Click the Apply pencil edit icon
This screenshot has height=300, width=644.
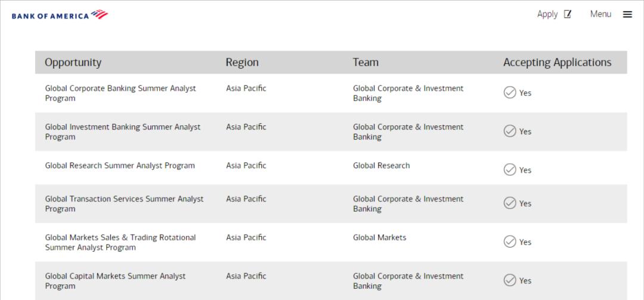click(568, 14)
